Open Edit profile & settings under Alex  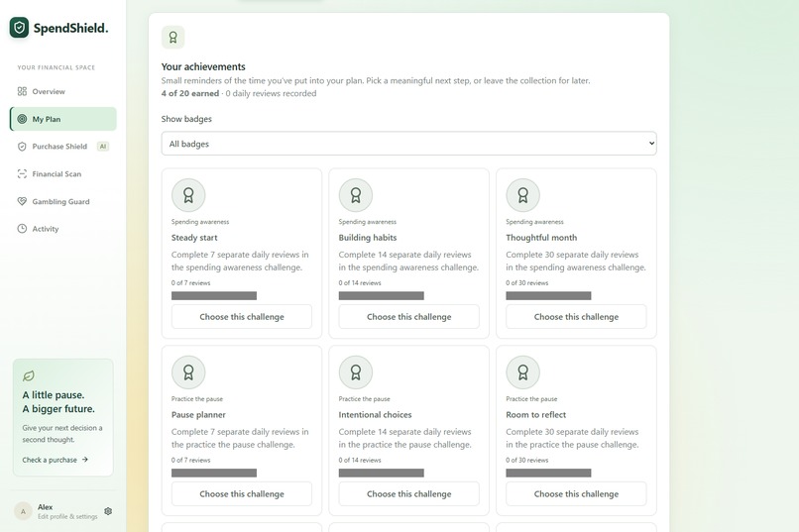tap(67, 516)
